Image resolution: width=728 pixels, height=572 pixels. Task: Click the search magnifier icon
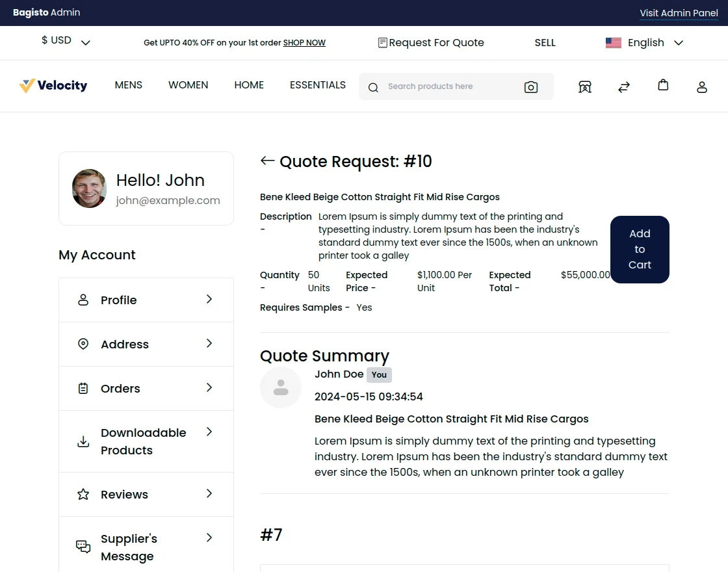(x=373, y=88)
